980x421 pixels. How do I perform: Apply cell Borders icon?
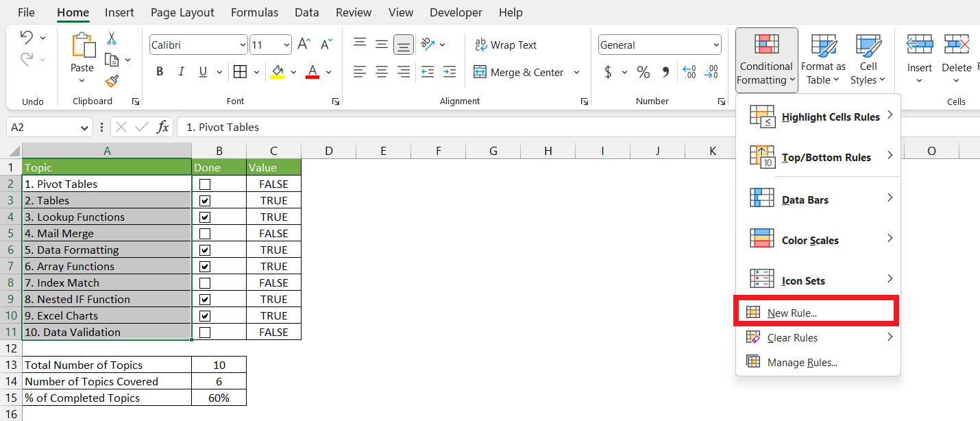(240, 72)
